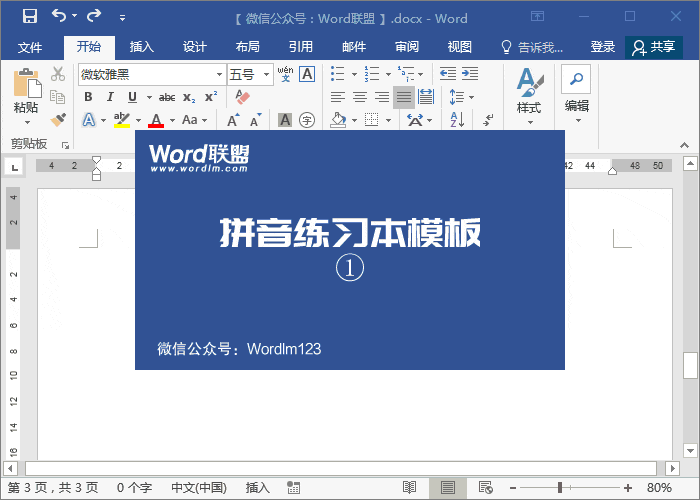Toggle superscript formatting

point(211,97)
